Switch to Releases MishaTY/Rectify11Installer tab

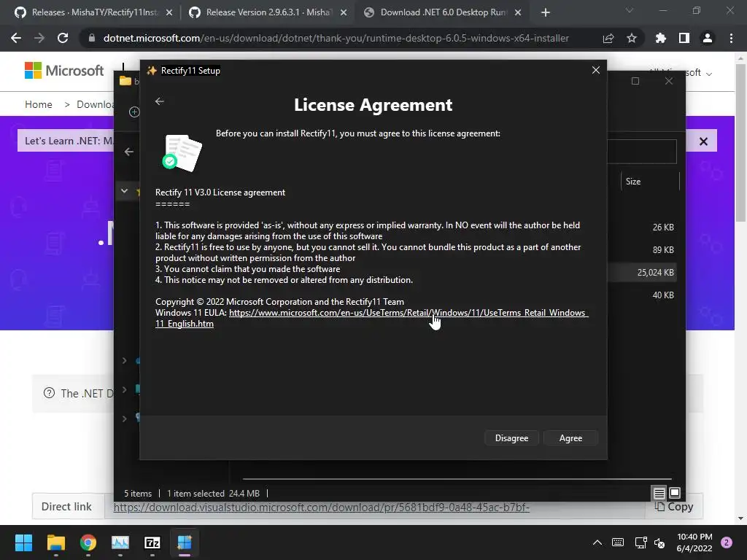[x=94, y=12]
